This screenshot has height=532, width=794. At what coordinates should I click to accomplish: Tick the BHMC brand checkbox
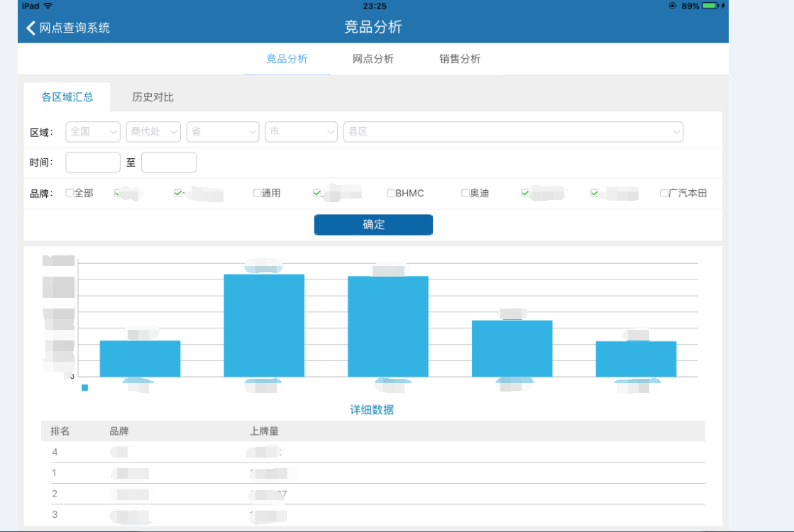pos(391,193)
